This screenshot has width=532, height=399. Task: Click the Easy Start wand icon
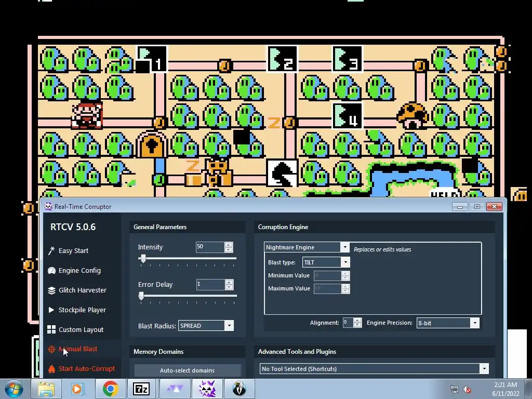tap(51, 251)
